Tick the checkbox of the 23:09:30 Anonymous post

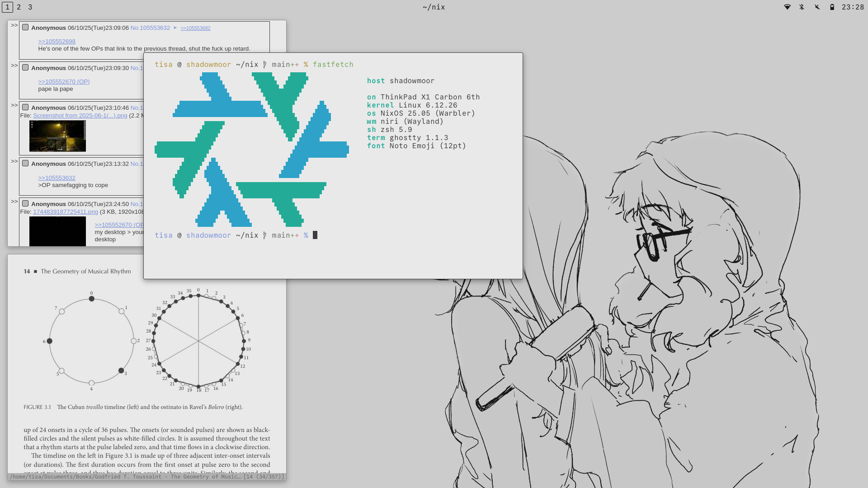tap(25, 68)
